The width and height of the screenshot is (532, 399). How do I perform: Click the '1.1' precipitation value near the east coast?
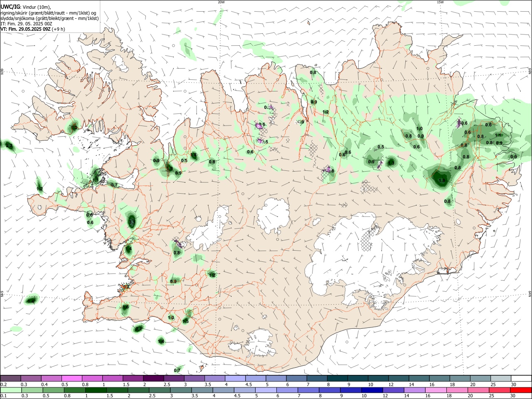[498, 135]
